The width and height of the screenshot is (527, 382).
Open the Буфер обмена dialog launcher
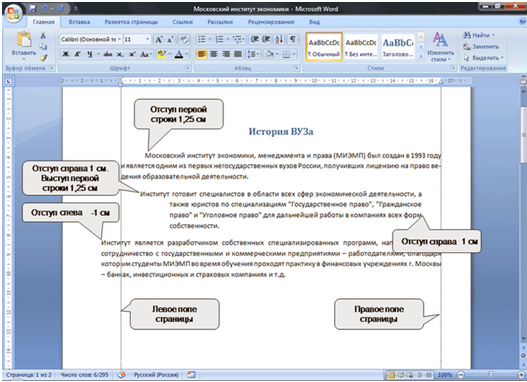(x=52, y=68)
